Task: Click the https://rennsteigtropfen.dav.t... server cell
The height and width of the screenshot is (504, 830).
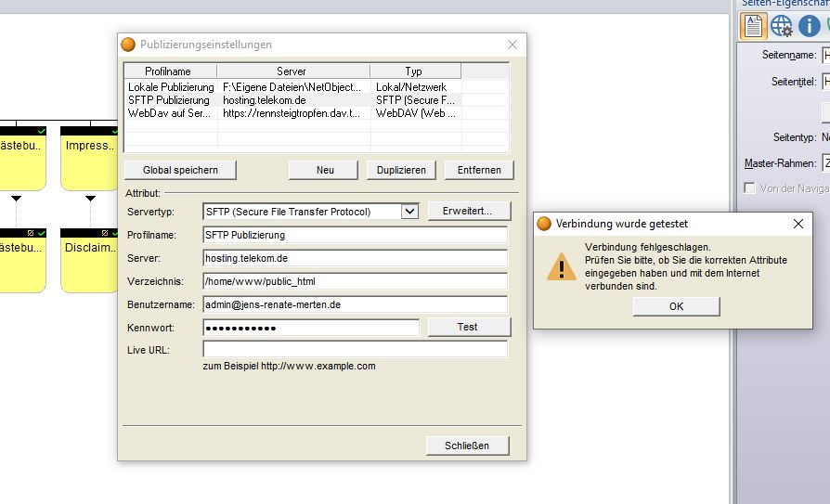Action: point(292,113)
